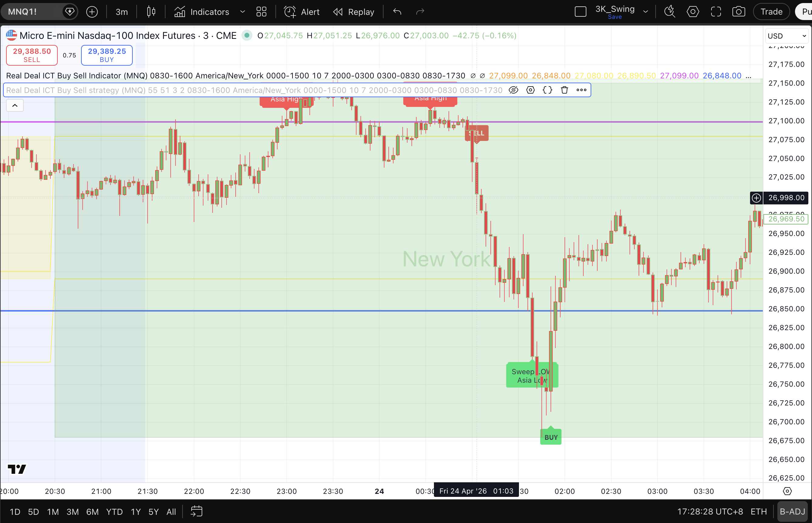Open the quick search icon
This screenshot has width=812, height=523.
(670, 12)
